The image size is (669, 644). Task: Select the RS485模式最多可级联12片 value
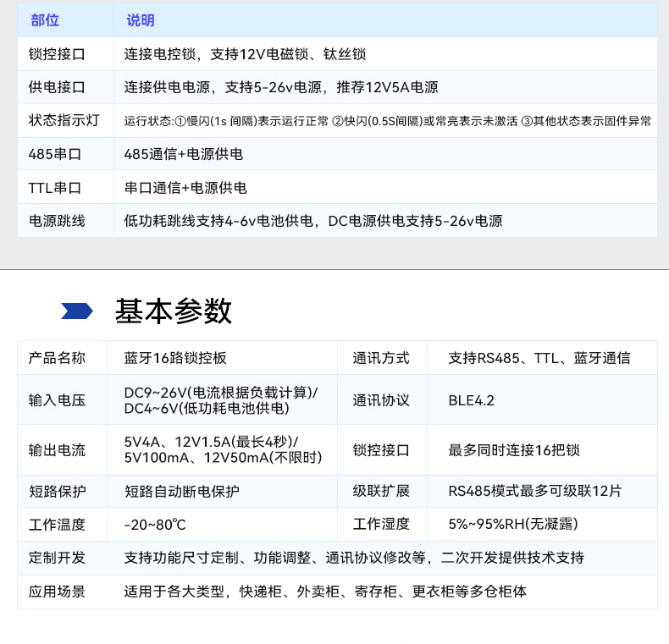coord(534,491)
